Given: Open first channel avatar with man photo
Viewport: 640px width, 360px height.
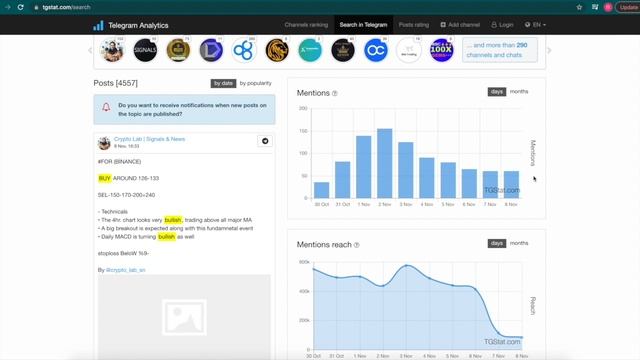Looking at the screenshot, I should point(112,50).
